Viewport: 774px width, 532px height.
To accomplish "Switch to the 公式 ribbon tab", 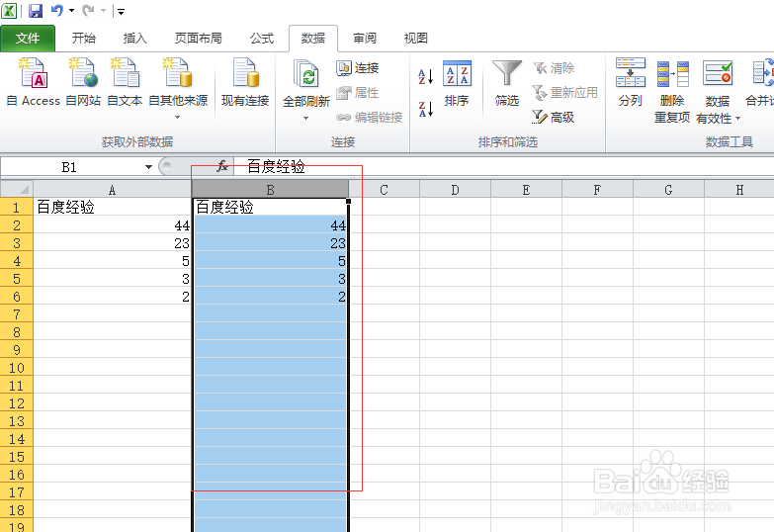I will [261, 38].
